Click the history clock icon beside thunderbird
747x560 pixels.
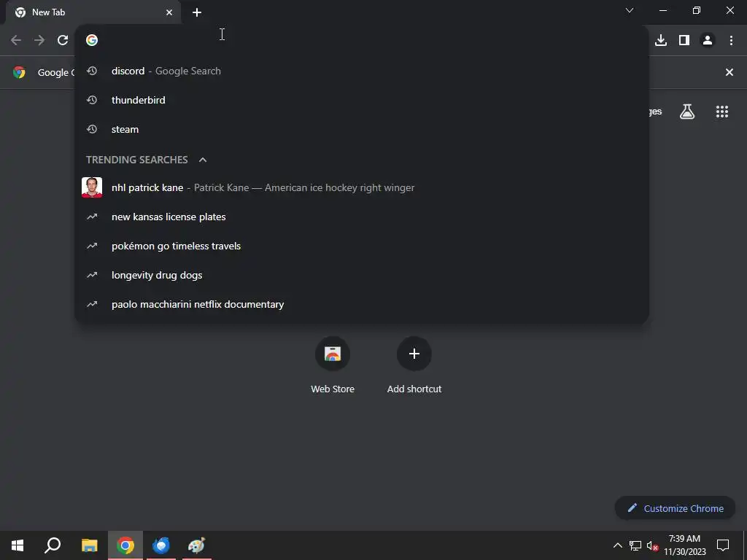coord(92,100)
